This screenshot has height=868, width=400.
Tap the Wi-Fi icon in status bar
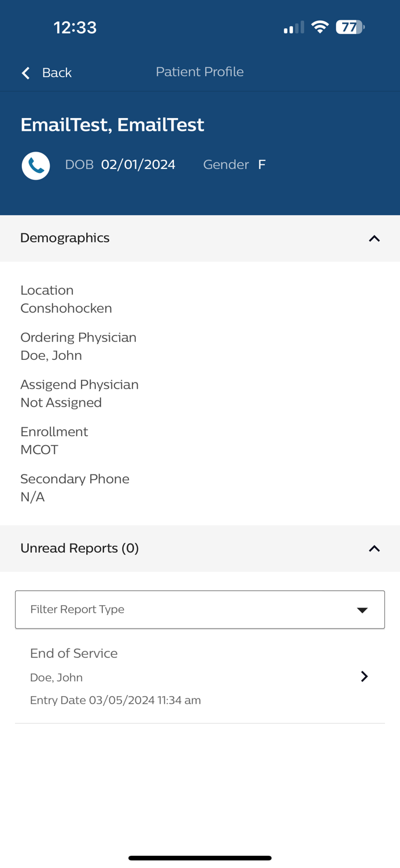click(320, 26)
